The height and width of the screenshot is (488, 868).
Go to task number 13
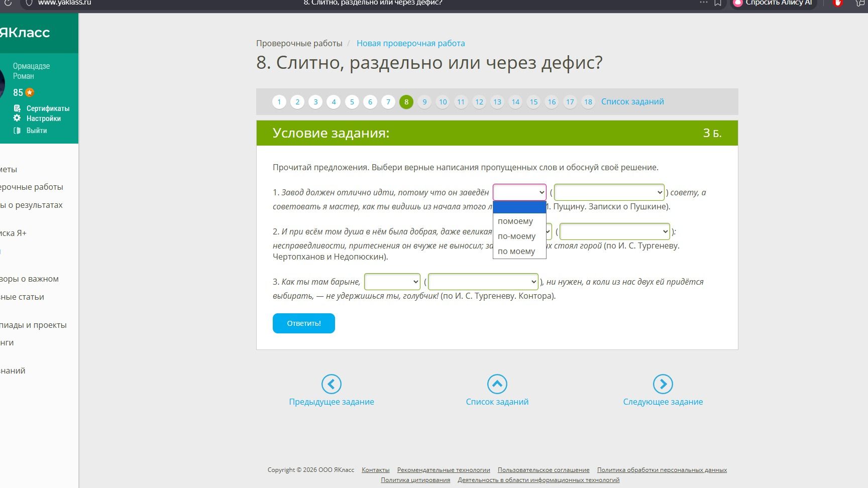click(x=497, y=102)
